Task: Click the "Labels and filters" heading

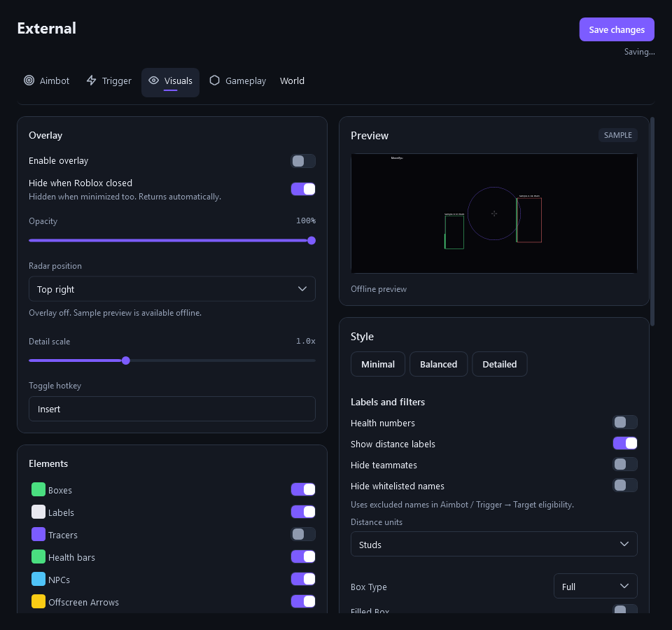Action: coord(387,402)
